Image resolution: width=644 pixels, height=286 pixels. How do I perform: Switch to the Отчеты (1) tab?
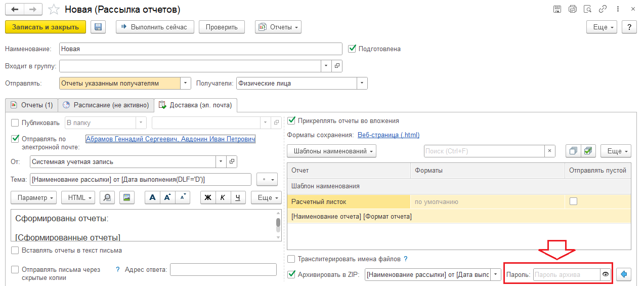[31, 105]
